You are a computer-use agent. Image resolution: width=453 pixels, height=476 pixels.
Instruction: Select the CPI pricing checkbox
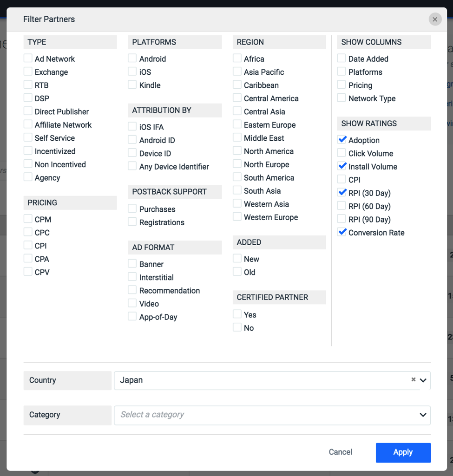tap(28, 246)
